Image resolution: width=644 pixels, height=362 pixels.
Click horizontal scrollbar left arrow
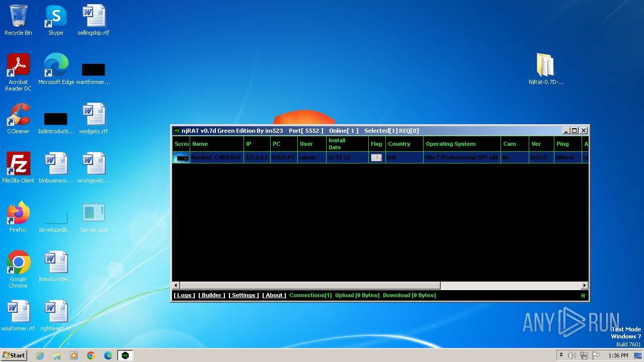tap(176, 286)
